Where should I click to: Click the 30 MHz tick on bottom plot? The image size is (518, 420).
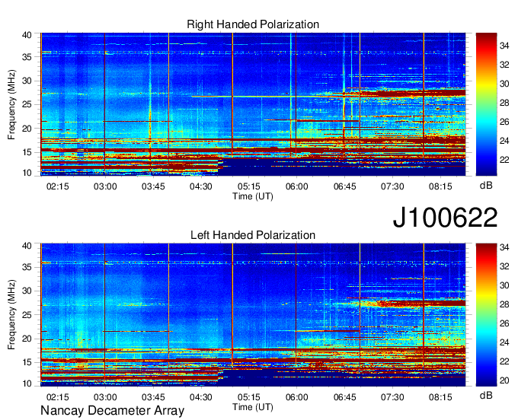coord(27,291)
